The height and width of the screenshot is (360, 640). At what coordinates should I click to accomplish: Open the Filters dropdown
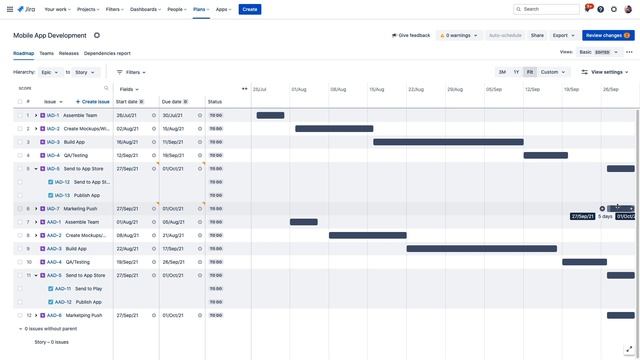point(131,72)
